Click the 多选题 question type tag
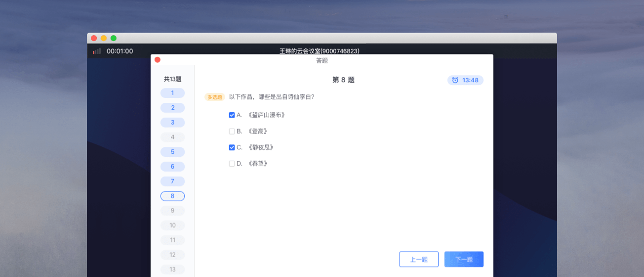Screen dimensions: 644x277 (215, 97)
